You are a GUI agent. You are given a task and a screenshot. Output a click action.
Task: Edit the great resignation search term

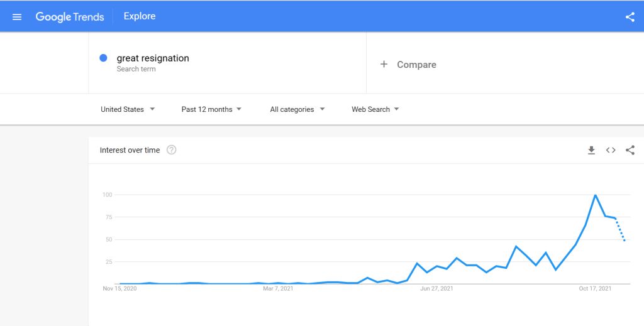153,58
